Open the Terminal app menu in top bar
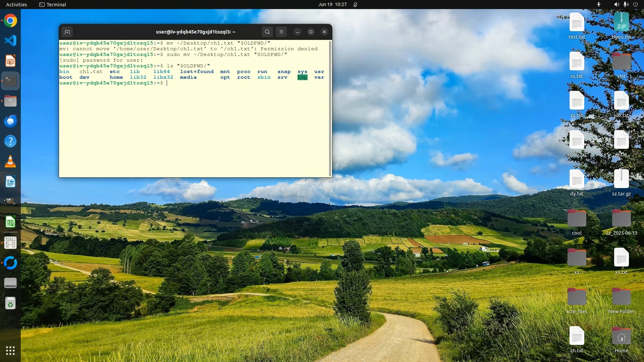The height and width of the screenshot is (362, 644). (53, 4)
